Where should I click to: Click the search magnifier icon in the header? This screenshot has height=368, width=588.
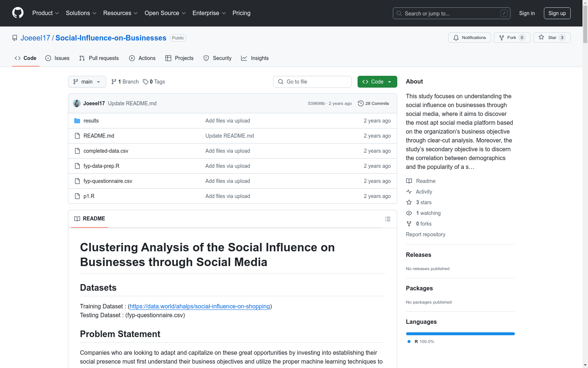point(399,13)
